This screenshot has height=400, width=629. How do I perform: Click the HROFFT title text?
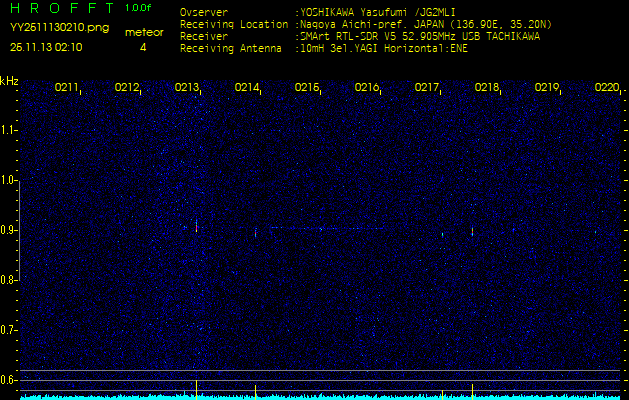[x=64, y=8]
